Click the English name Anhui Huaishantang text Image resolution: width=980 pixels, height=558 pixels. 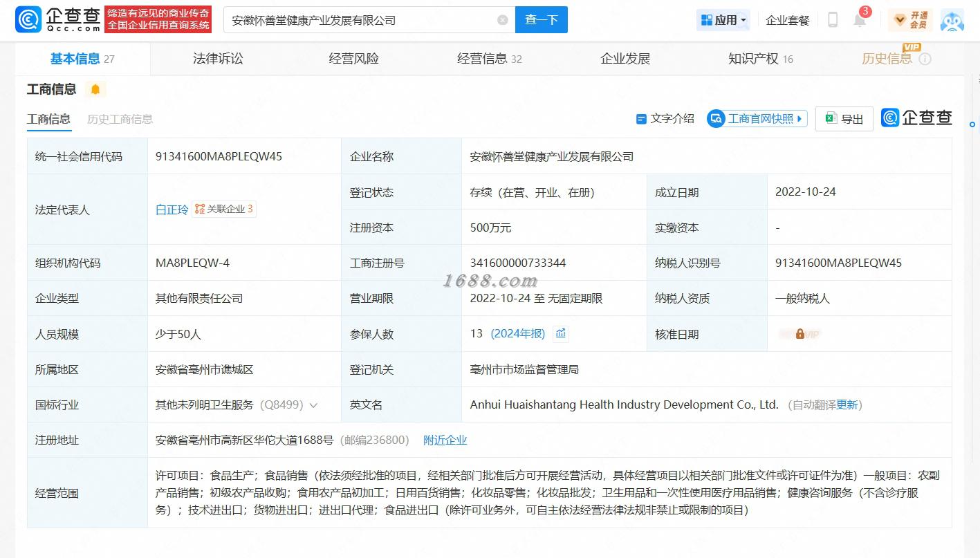624,405
